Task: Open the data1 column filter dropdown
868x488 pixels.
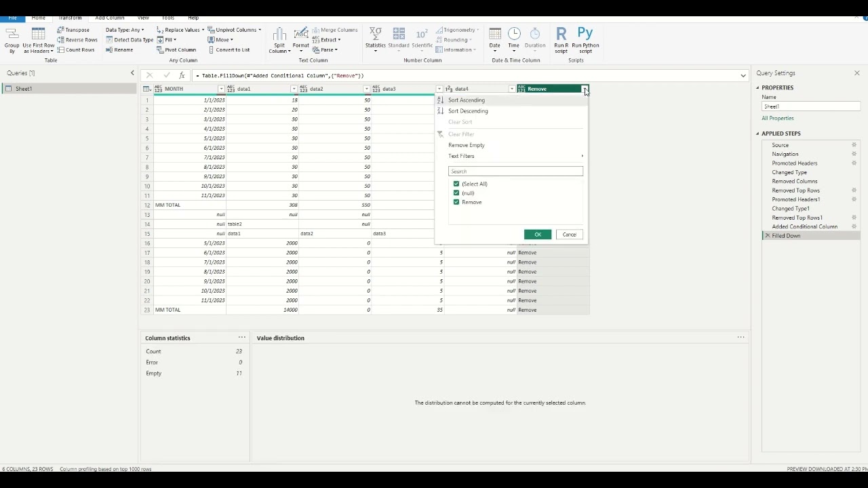Action: point(294,89)
